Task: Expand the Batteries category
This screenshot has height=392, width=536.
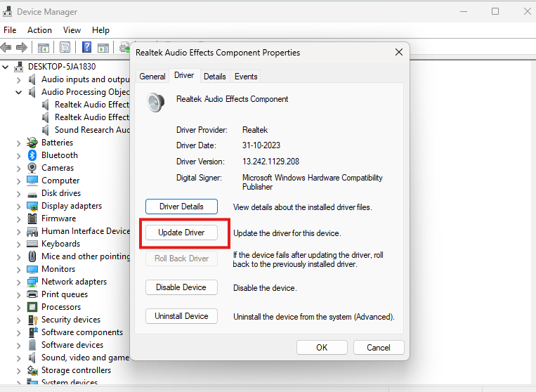Action: point(18,143)
